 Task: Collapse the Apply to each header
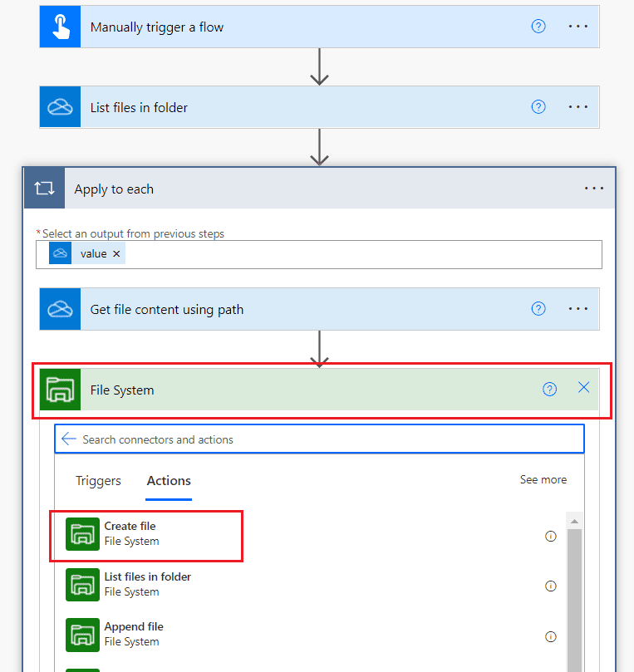pos(319,188)
